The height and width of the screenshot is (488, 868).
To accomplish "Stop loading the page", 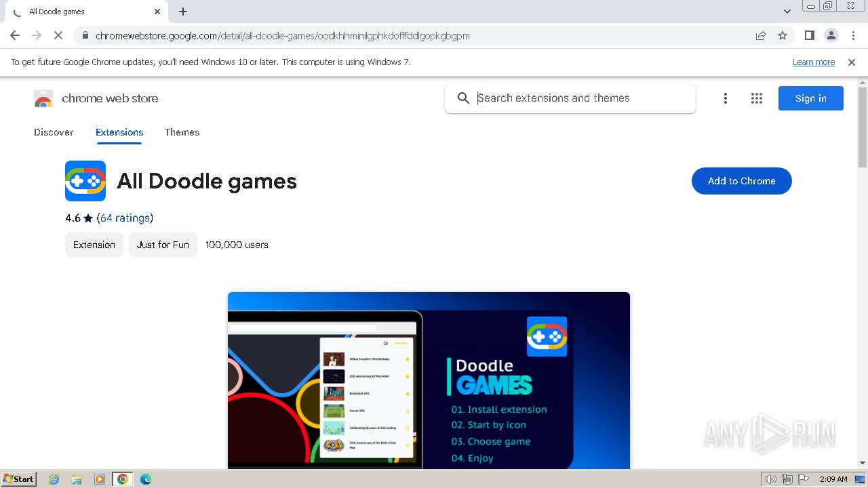I will point(58,35).
